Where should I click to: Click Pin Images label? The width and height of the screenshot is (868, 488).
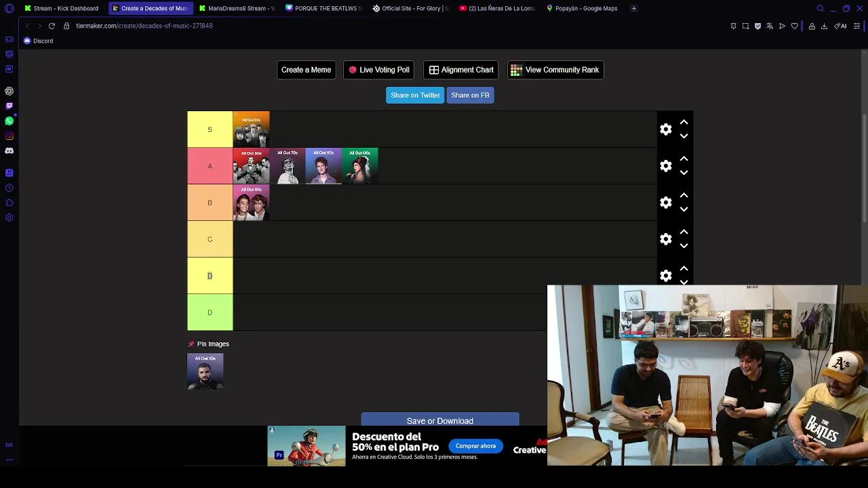pyautogui.click(x=212, y=344)
